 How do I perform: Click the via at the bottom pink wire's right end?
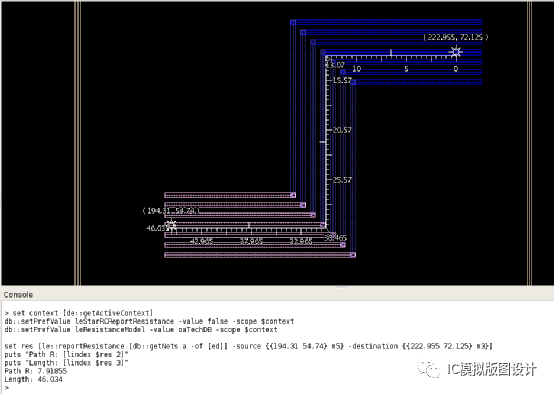[353, 255]
